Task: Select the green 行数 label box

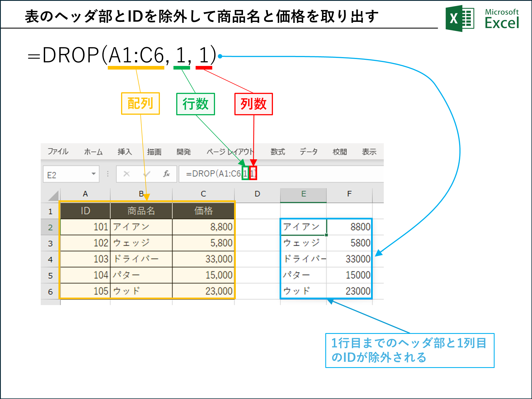Action: pyautogui.click(x=195, y=104)
